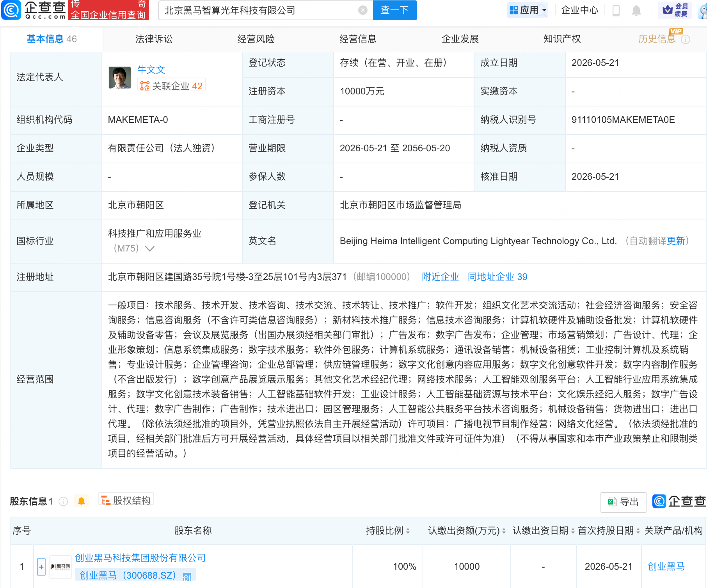Open the 企业发展 tab
This screenshot has width=707, height=588.
460,39
